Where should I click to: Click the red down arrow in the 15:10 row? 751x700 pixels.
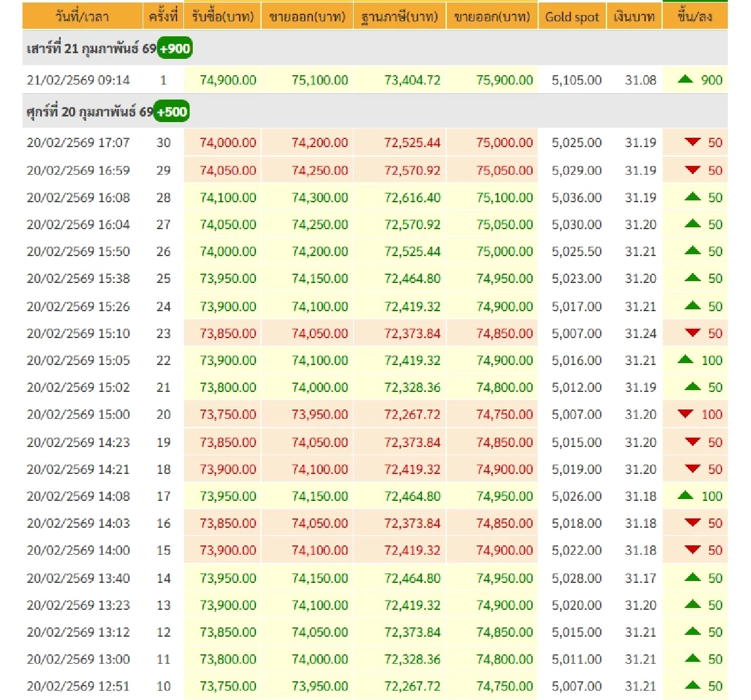(692, 333)
